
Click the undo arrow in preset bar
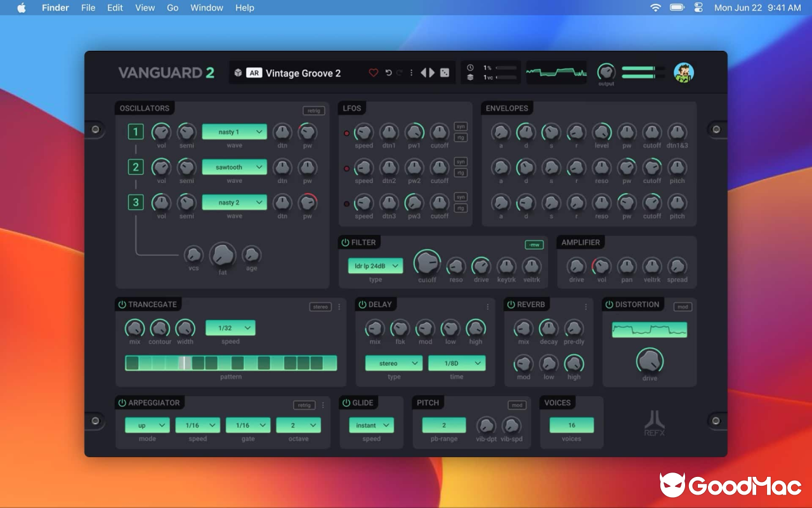388,73
